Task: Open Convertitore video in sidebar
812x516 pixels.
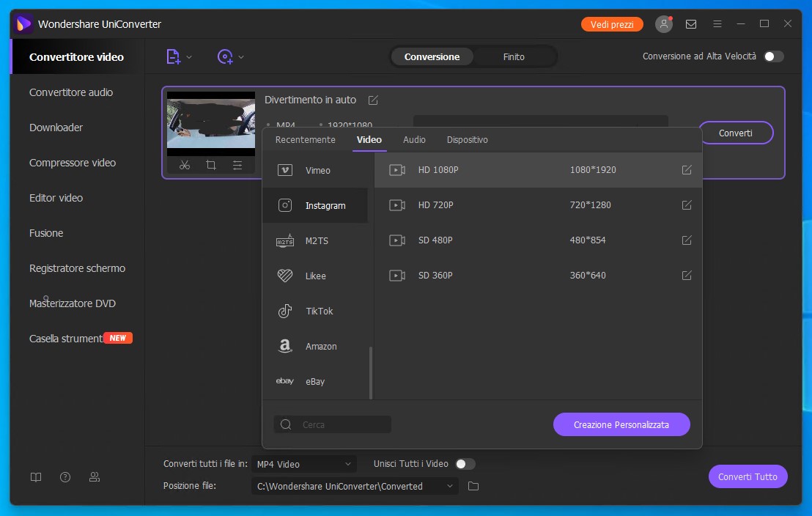Action: (77, 57)
